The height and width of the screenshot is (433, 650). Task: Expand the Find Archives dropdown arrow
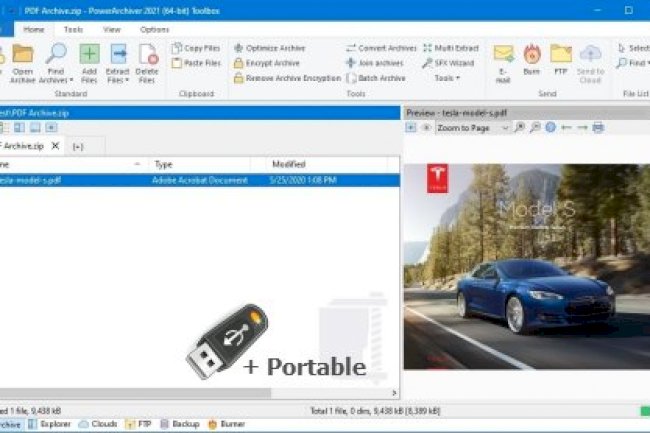point(71,80)
